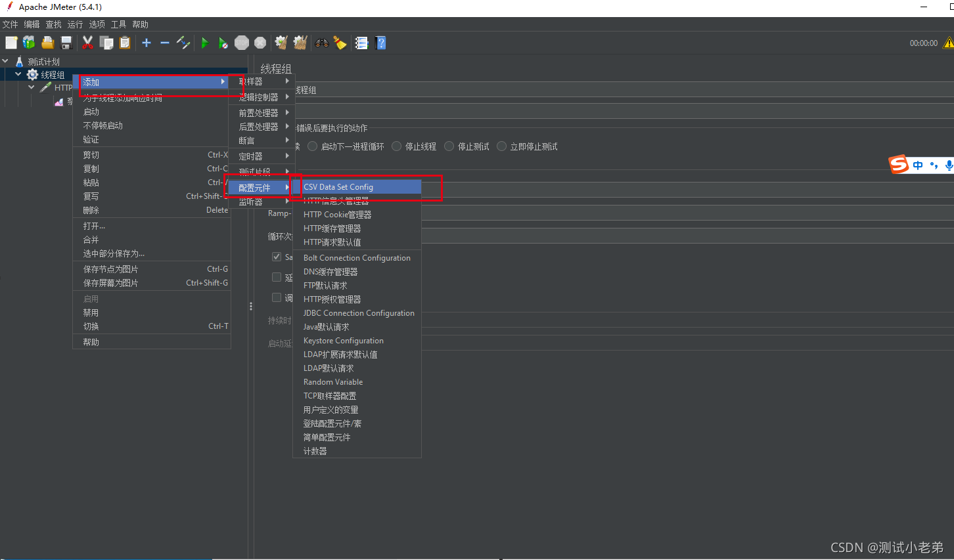The width and height of the screenshot is (954, 560).
Task: Click the Open file folder icon
Action: click(48, 43)
